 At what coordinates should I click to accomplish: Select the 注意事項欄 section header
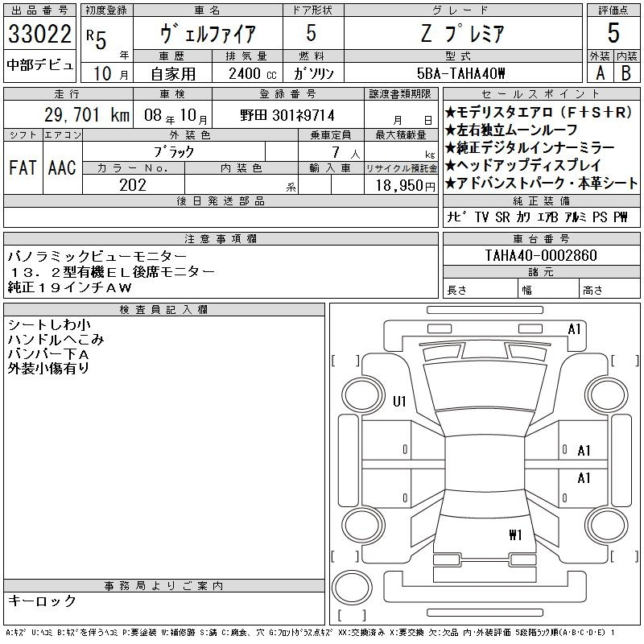[x=221, y=239]
